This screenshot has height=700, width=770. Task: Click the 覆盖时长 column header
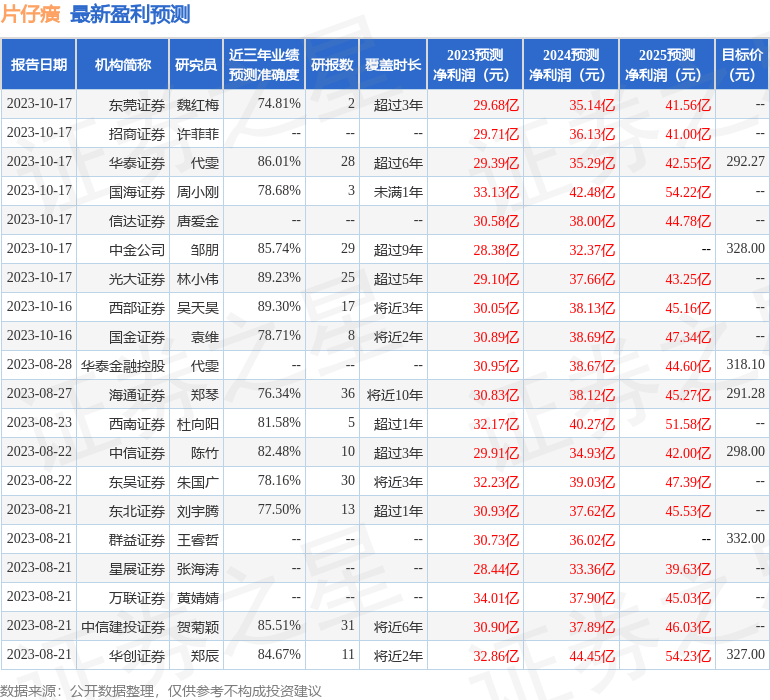pyautogui.click(x=393, y=64)
